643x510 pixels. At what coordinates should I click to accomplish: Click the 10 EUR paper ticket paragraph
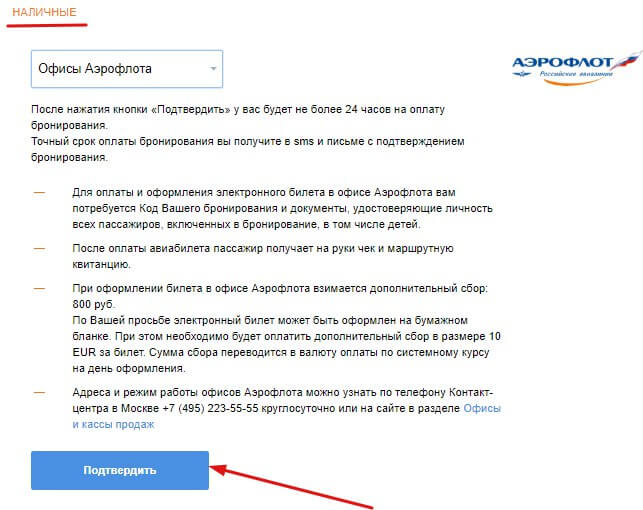pos(287,344)
